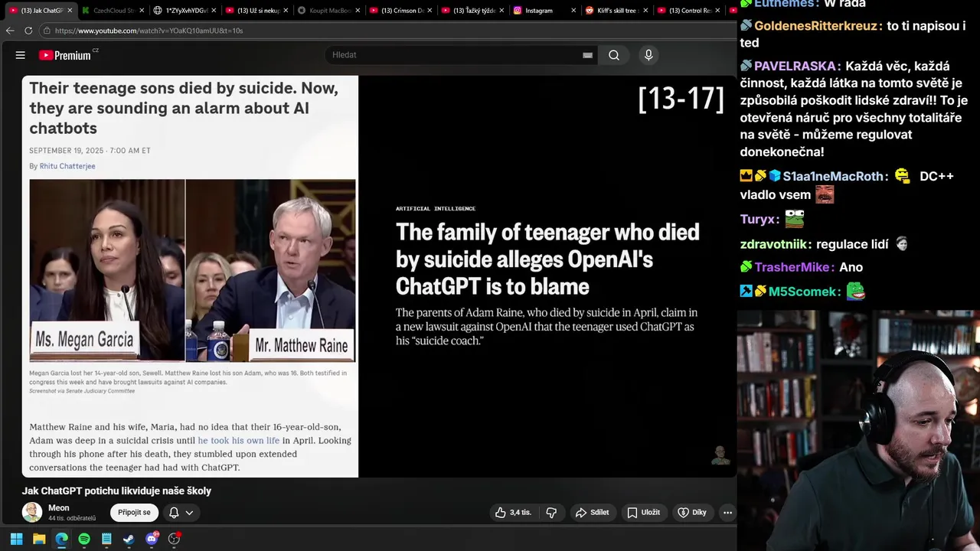The height and width of the screenshot is (551, 980).
Task: Select the youtube.com address bar URL
Action: point(149,31)
